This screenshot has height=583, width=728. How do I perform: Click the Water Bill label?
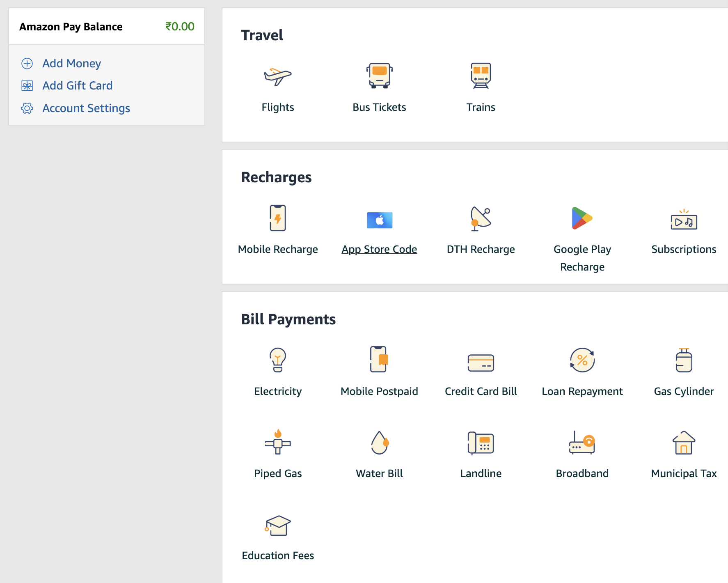379,473
